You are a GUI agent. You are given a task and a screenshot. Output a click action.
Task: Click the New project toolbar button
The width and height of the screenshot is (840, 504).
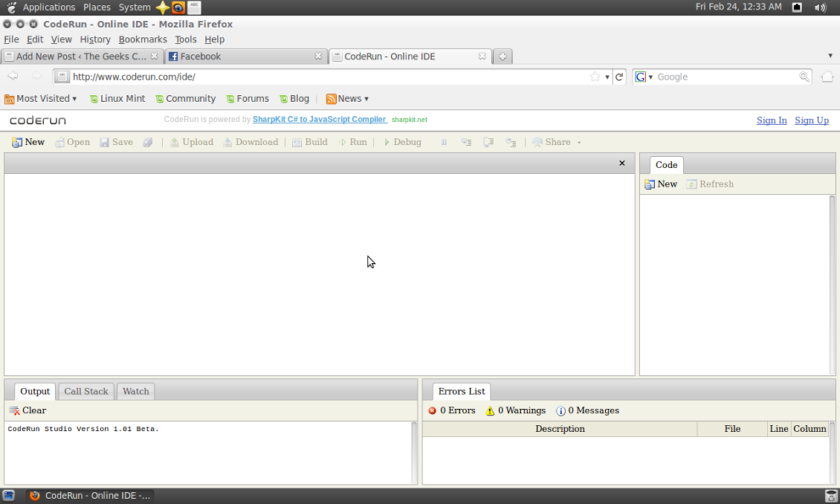[28, 143]
